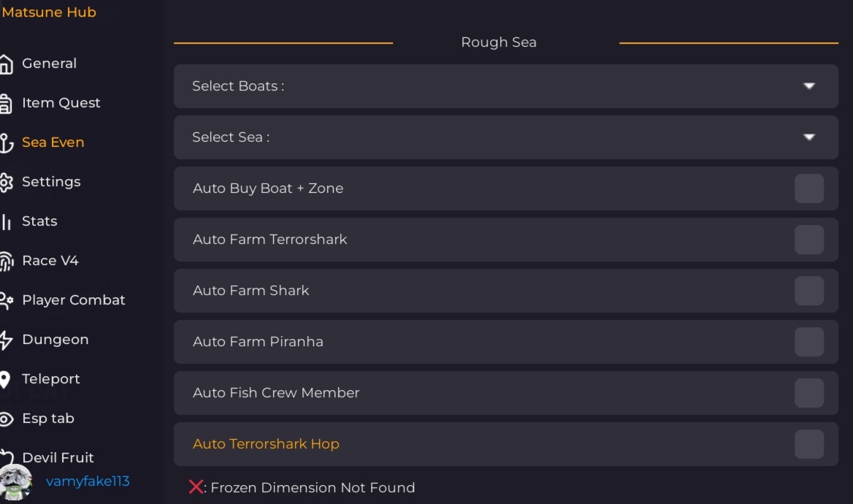Click the vamyfake113 profile avatar
Image resolution: width=853 pixels, height=504 pixels.
(15, 481)
